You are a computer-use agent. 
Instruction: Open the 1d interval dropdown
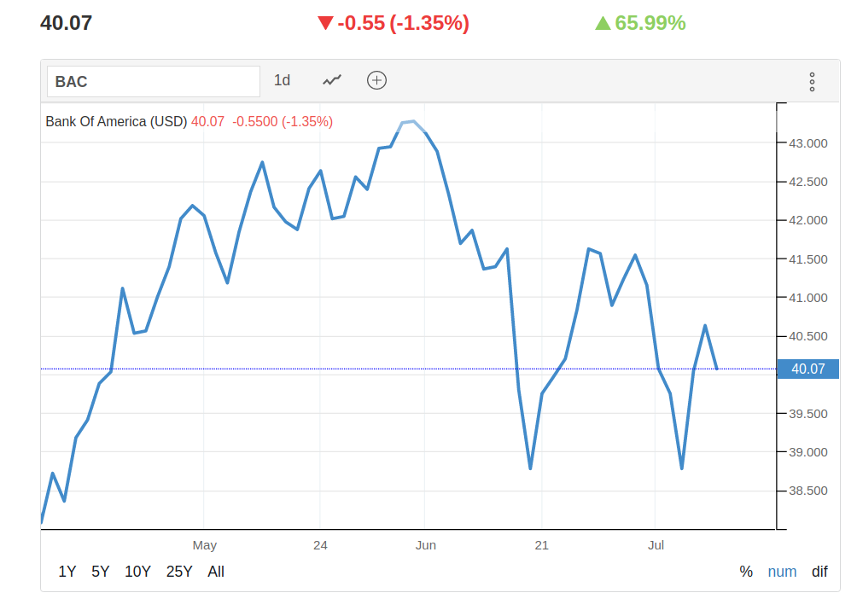coord(282,80)
